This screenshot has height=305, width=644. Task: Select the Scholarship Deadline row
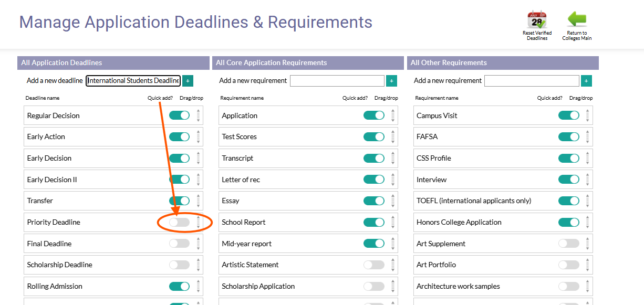point(113,265)
